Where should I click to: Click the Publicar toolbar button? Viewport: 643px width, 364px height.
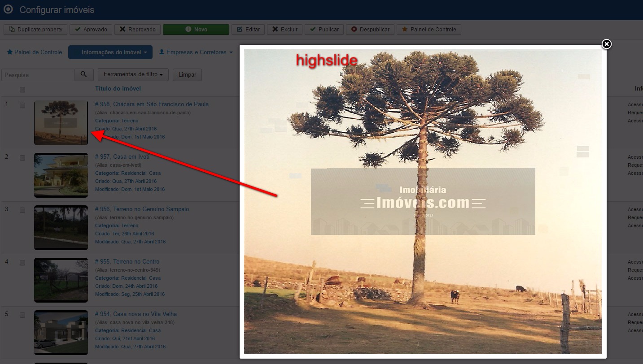[x=324, y=30]
